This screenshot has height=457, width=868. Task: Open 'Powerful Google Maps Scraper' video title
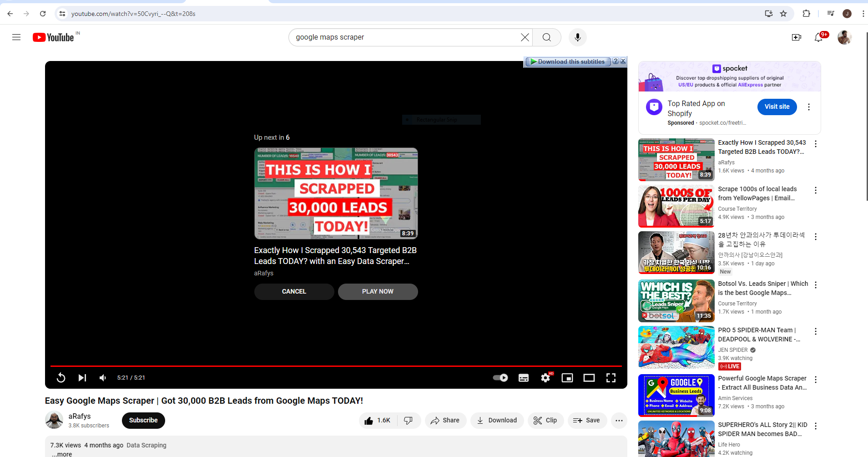pyautogui.click(x=762, y=383)
